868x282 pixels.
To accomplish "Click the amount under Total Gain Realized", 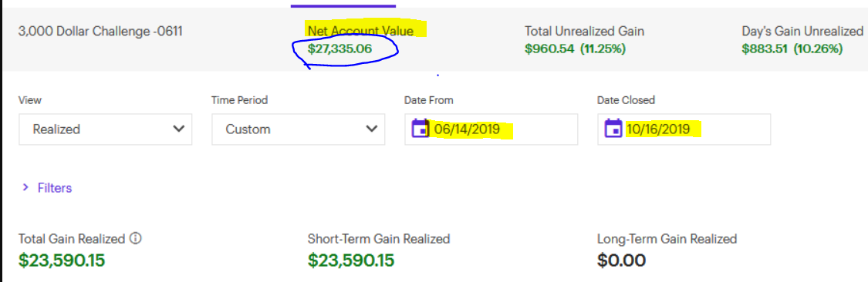I will click(62, 260).
